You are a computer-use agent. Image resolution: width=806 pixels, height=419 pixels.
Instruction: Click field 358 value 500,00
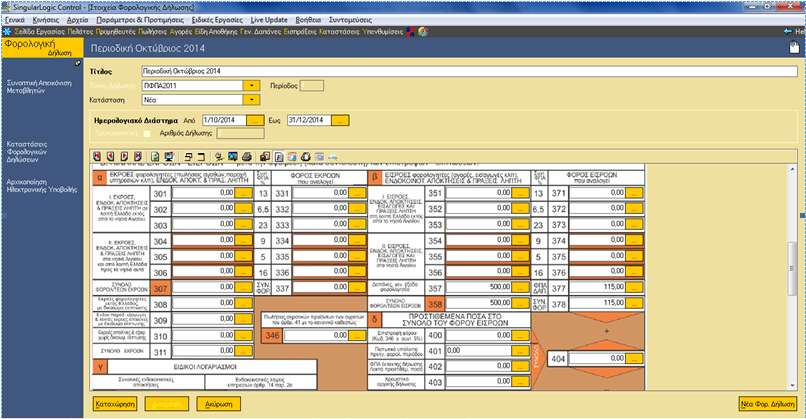pyautogui.click(x=479, y=304)
